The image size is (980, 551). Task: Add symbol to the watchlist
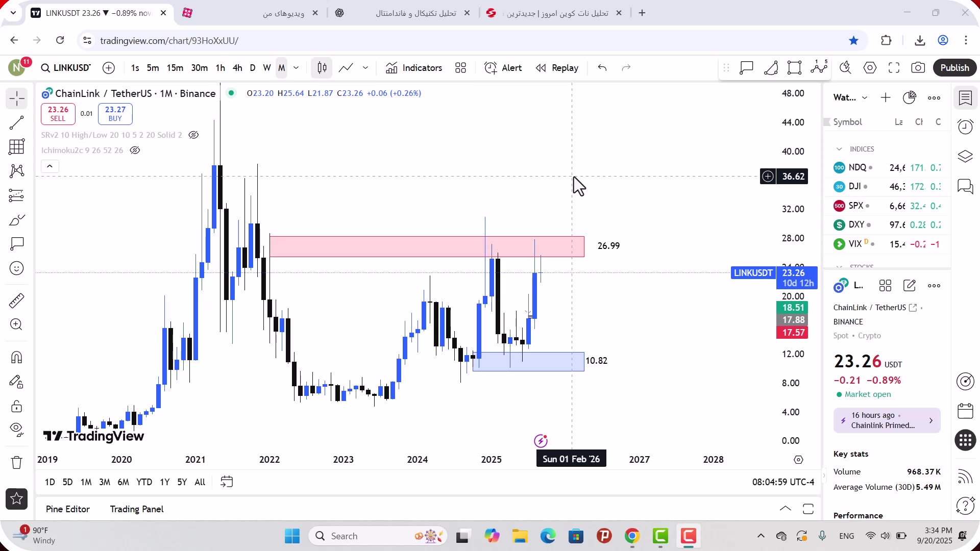point(886,97)
